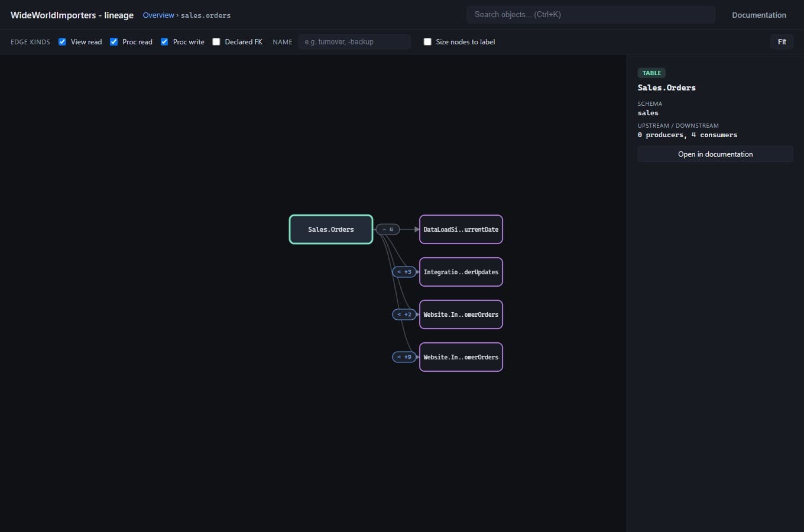
Task: Disable Proc write edges
Action: pos(164,42)
